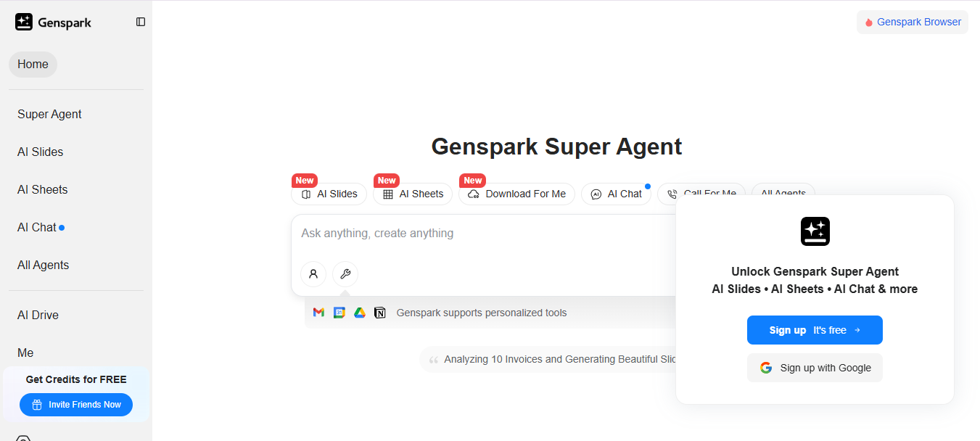The width and height of the screenshot is (980, 441).
Task: Open the Genspark Browser link
Action: click(913, 22)
